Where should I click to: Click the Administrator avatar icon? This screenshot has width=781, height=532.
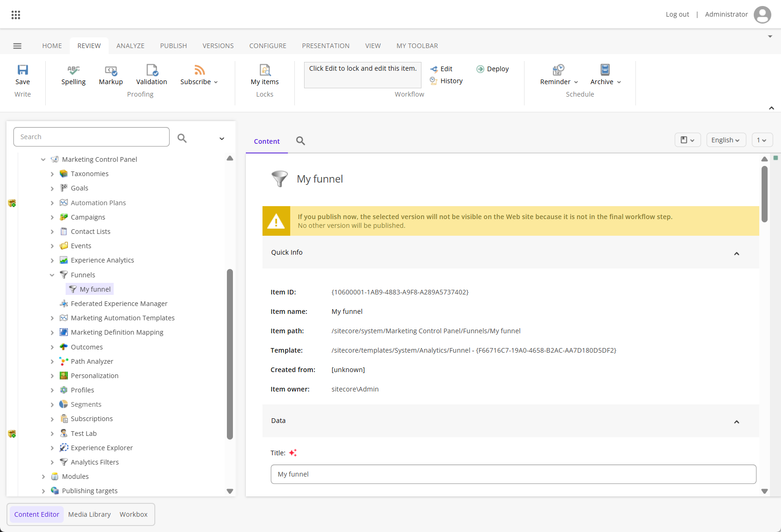762,14
